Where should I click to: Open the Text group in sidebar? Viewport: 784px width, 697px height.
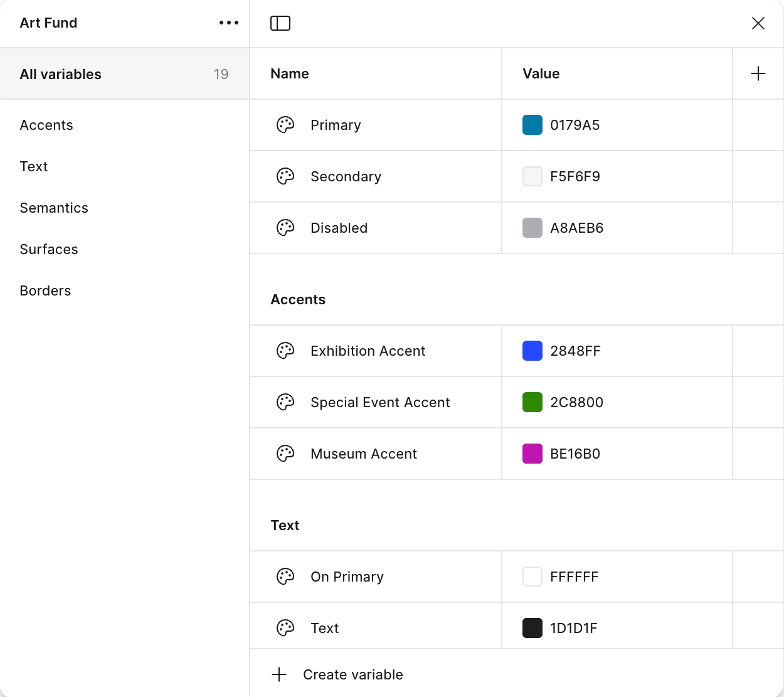pyautogui.click(x=34, y=166)
